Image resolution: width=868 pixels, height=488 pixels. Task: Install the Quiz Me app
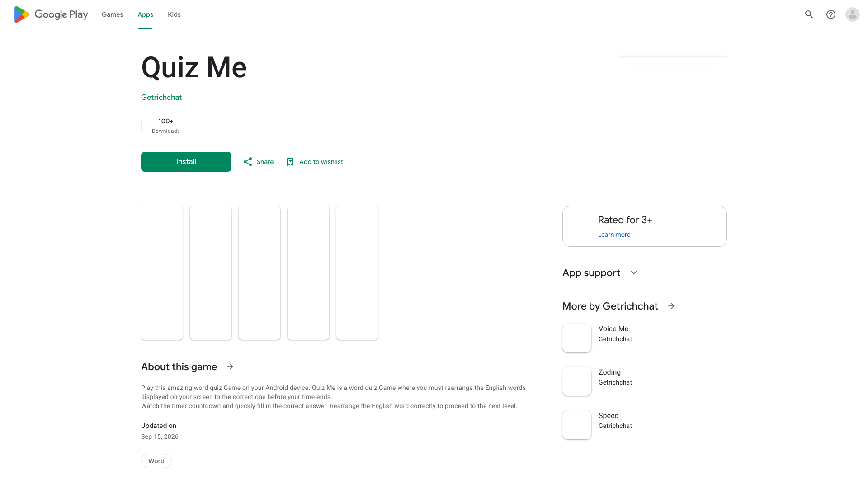[x=186, y=162]
